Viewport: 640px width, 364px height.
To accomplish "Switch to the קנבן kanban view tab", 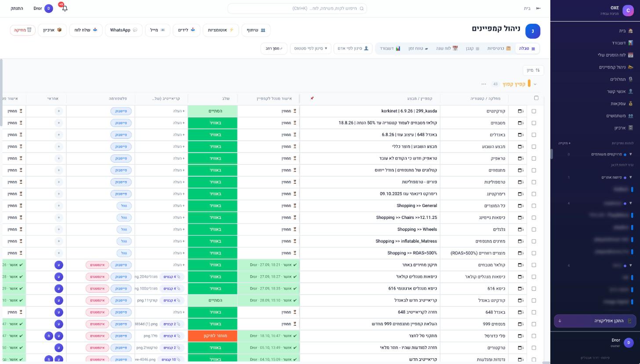I will 472,48.
